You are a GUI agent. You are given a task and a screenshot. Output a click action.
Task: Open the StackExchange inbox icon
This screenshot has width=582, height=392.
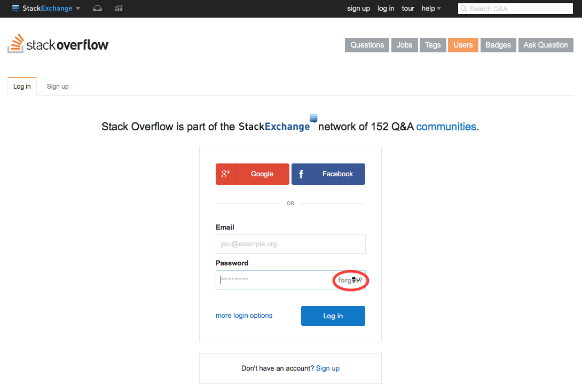tap(97, 9)
